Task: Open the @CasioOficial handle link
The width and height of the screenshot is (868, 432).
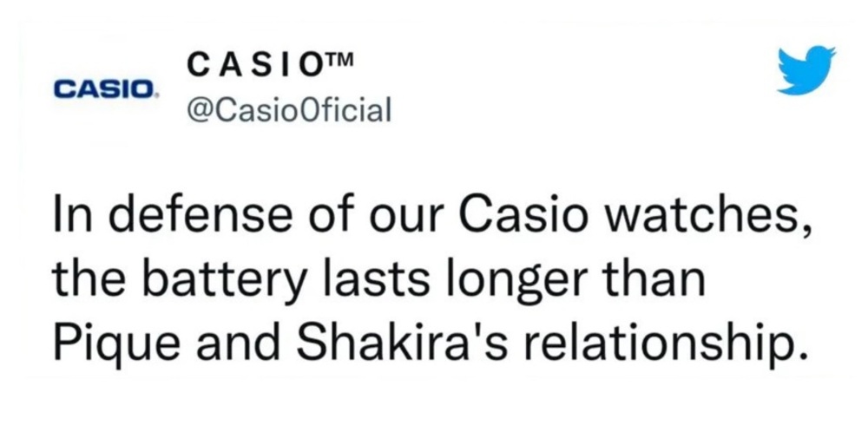Action: point(289,110)
